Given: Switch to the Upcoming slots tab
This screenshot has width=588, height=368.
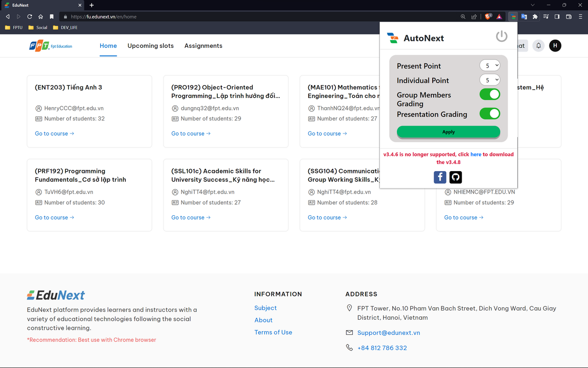Looking at the screenshot, I should [151, 46].
